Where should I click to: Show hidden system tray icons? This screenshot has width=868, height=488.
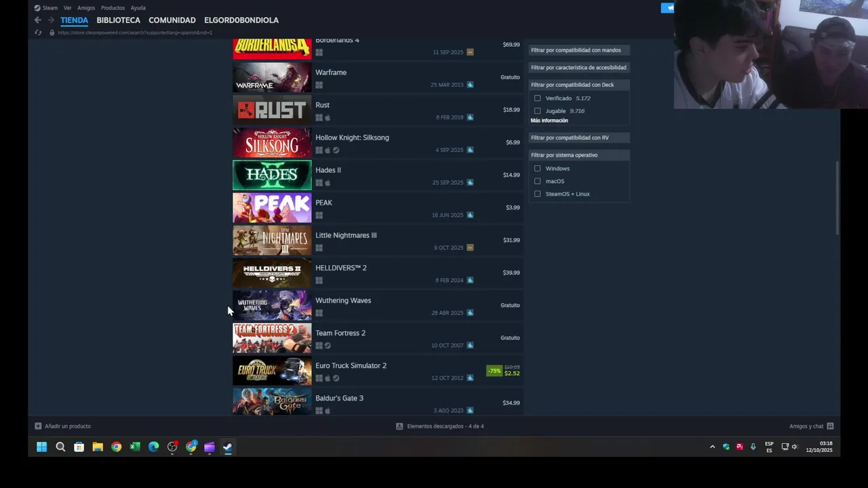[712, 447]
